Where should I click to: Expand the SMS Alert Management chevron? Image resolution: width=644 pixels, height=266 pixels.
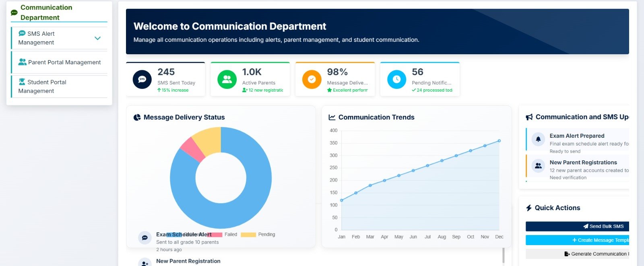point(97,38)
